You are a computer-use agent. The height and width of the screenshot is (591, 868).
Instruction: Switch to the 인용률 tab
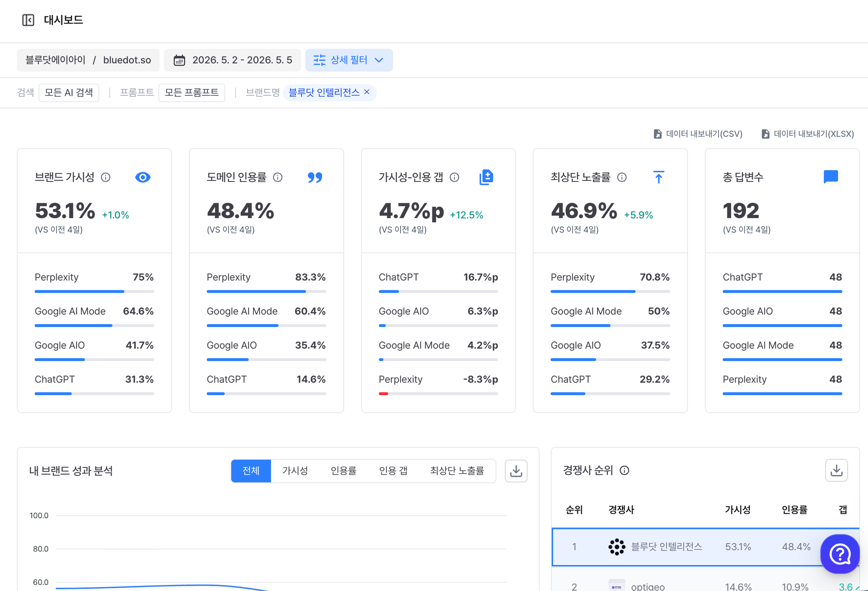343,471
